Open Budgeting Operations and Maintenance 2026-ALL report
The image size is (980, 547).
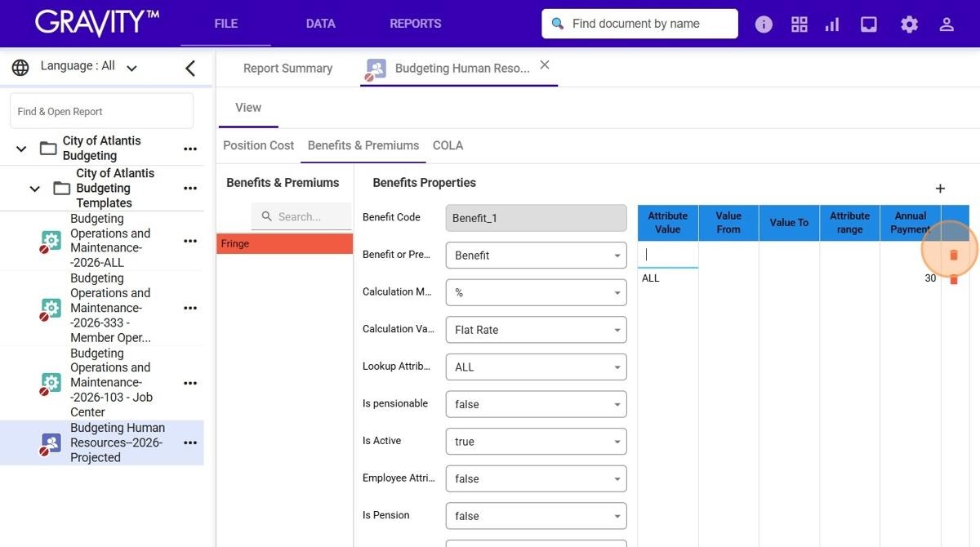pos(110,241)
